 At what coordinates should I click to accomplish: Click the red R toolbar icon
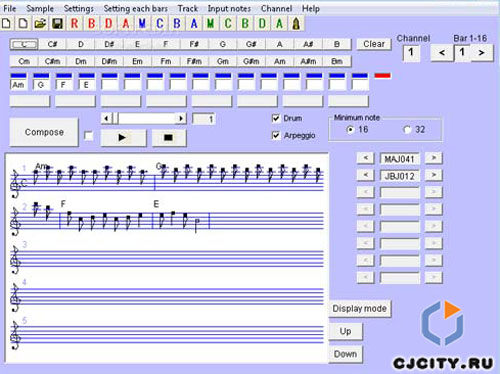coord(75,24)
